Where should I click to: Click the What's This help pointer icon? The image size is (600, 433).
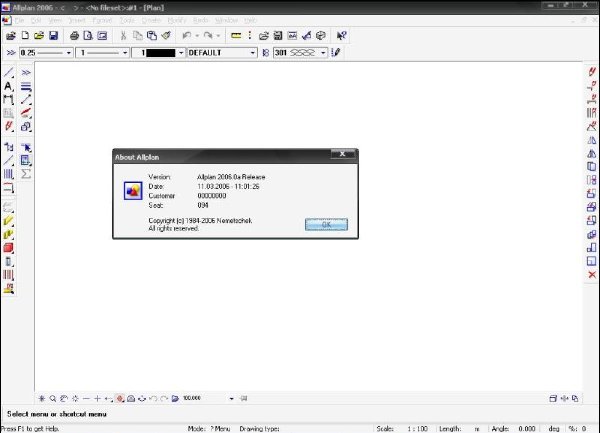click(x=341, y=36)
